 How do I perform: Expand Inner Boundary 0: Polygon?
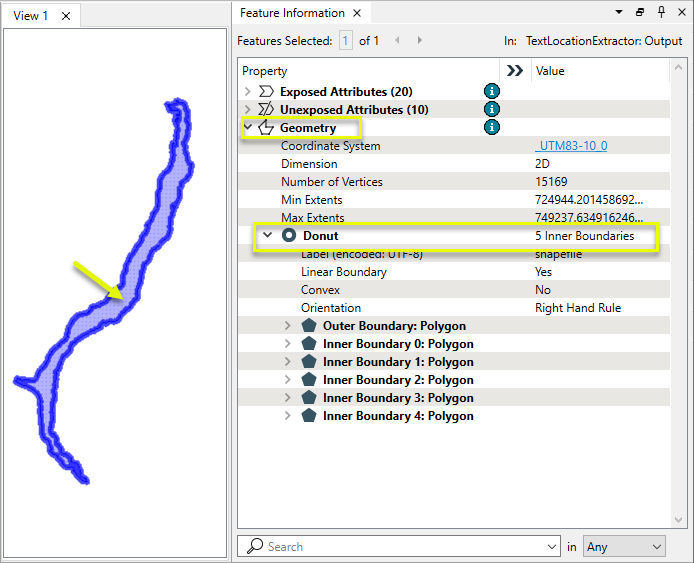(288, 344)
